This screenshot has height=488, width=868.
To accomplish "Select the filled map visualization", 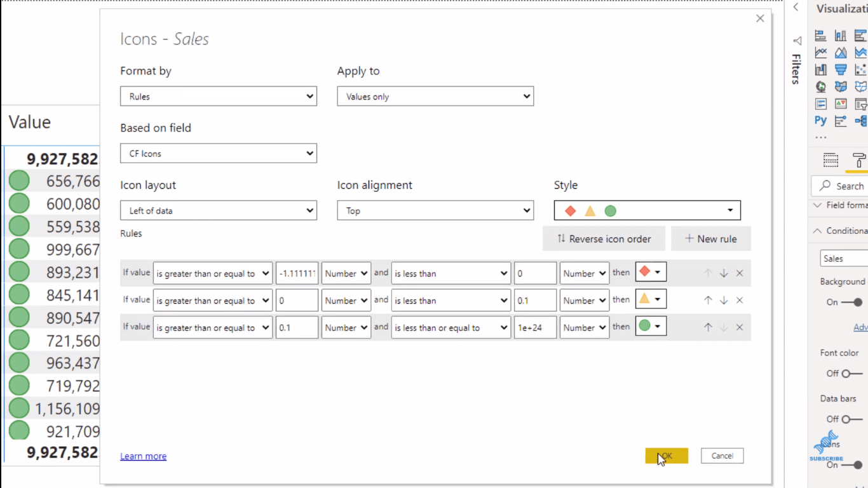I will 841,87.
